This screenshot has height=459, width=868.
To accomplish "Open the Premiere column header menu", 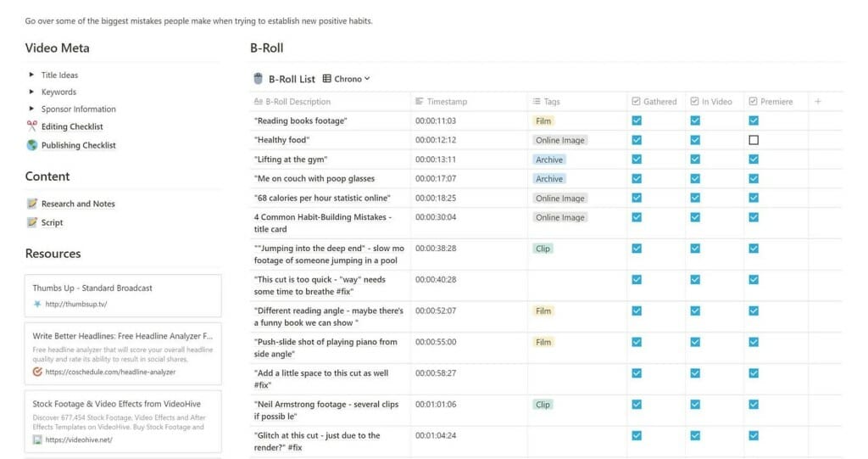I will [776, 102].
